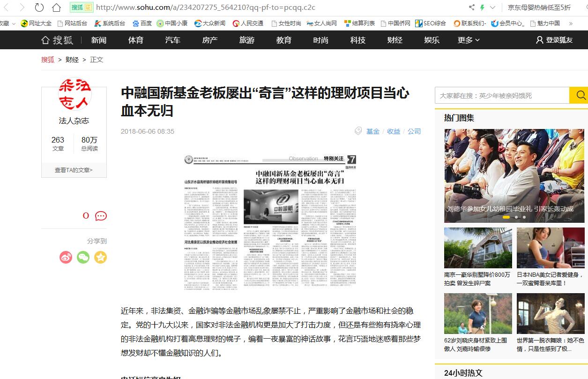Open 百度 bookmark with paw icon
The width and height of the screenshot is (588, 379).
[142, 23]
